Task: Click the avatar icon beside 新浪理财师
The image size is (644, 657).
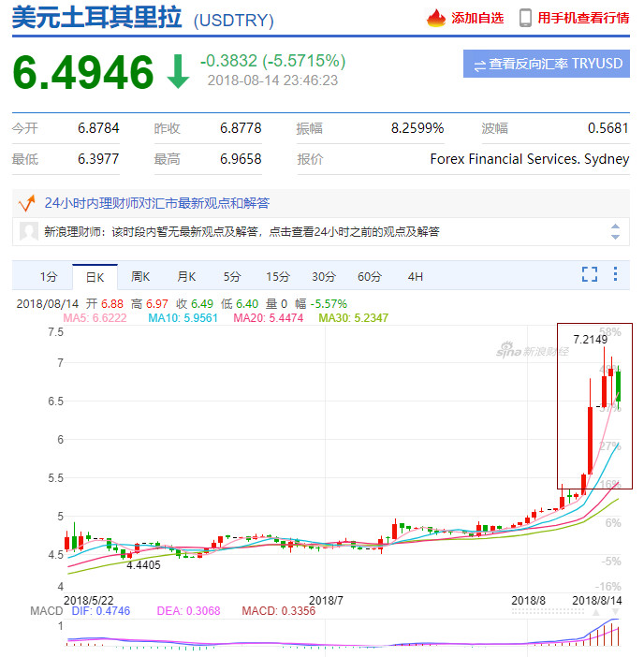Action: pos(29,231)
